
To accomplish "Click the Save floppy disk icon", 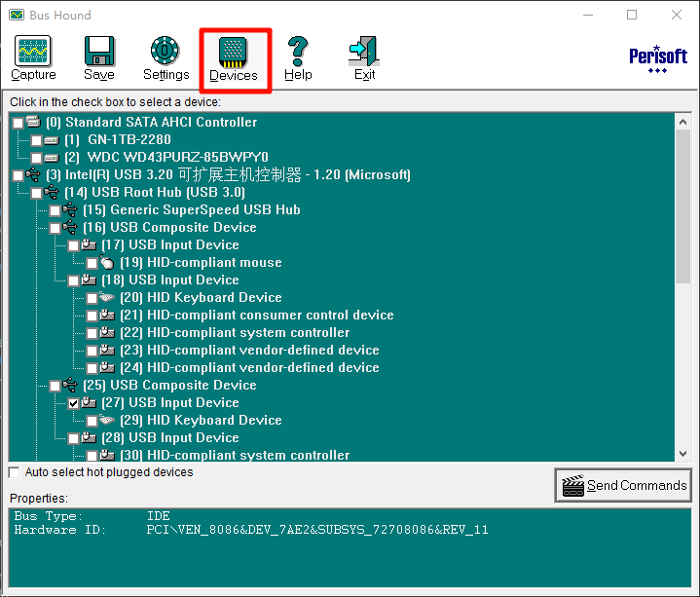I will [99, 51].
